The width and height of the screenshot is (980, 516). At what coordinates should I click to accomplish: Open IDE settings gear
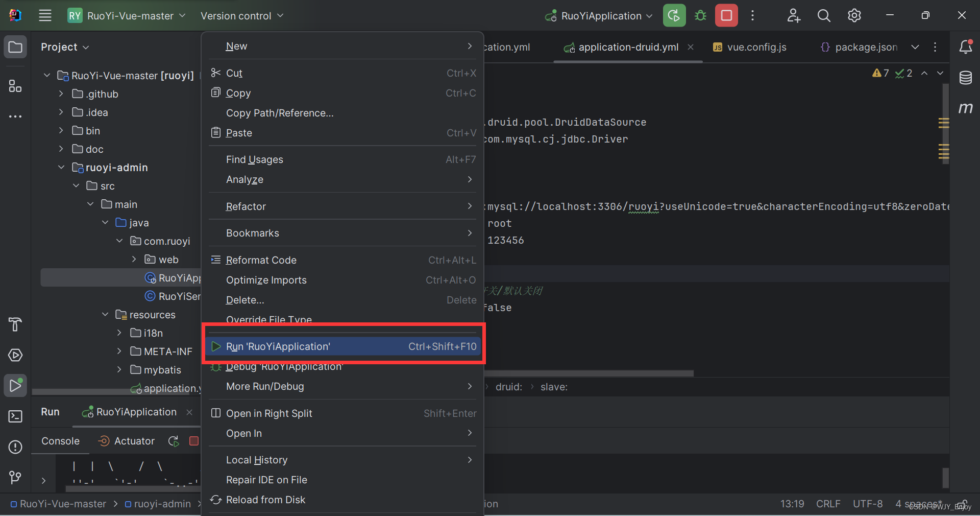pyautogui.click(x=854, y=15)
